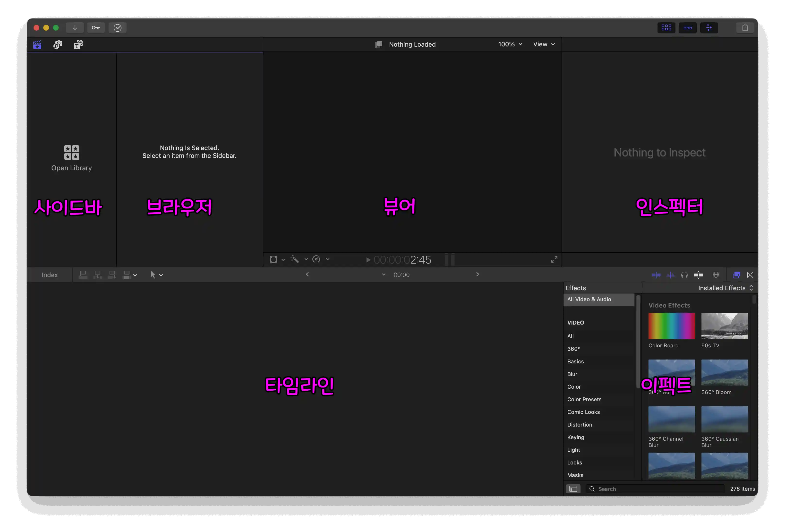This screenshot has width=785, height=532.
Task: Enter full-screen viewer with expand arrows
Action: [x=554, y=259]
